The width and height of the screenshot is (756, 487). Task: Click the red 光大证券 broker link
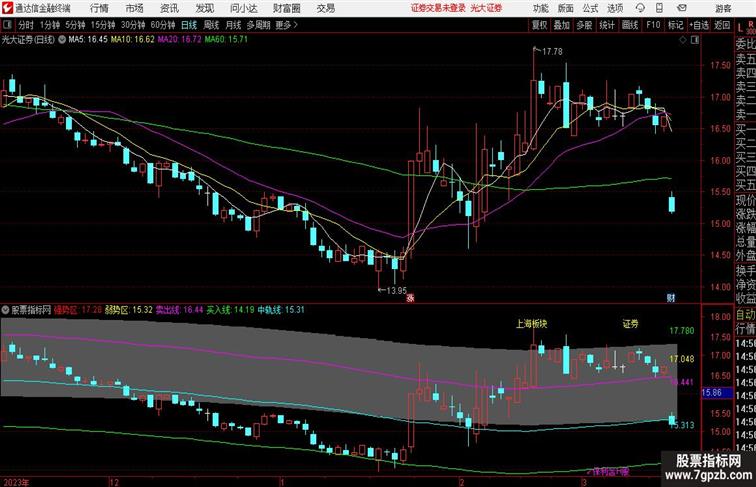(486, 8)
